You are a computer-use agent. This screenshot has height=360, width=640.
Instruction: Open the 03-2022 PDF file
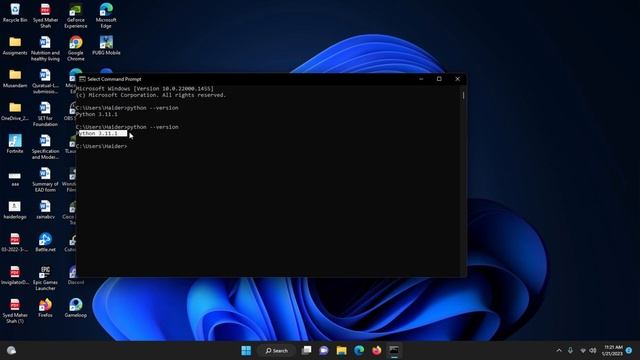pyautogui.click(x=15, y=242)
